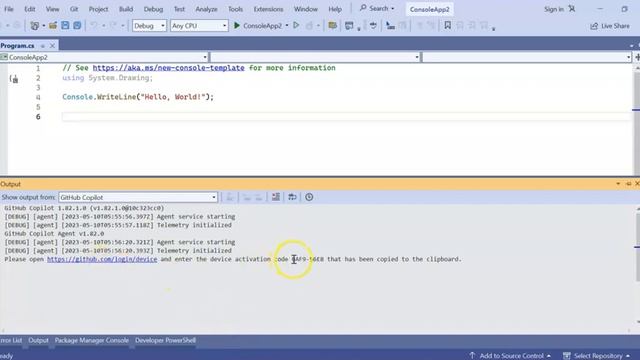Toggle word wrap in Output window
Viewport: 640px width, 360px height.
[292, 197]
